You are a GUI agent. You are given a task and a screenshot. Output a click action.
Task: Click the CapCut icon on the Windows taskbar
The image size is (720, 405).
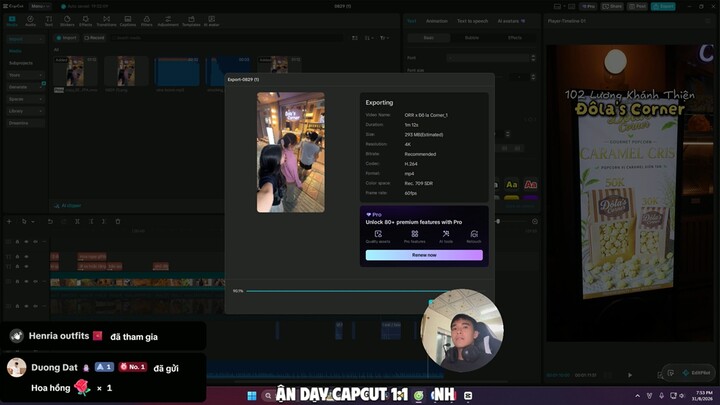[x=468, y=395]
